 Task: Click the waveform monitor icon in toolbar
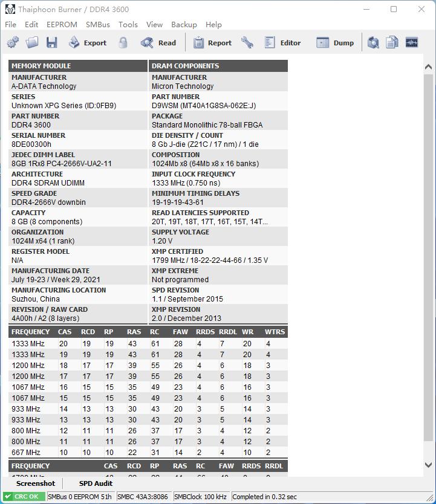click(412, 42)
